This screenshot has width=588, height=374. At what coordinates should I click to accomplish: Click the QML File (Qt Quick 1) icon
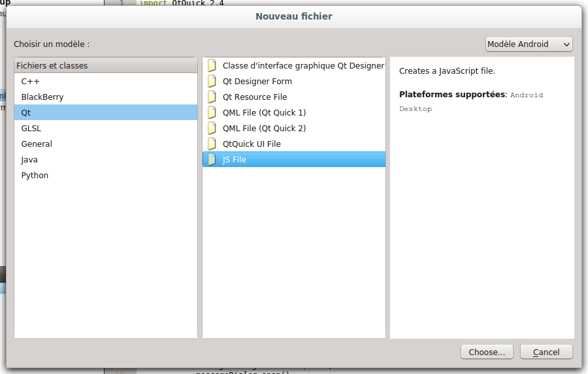[x=212, y=113]
